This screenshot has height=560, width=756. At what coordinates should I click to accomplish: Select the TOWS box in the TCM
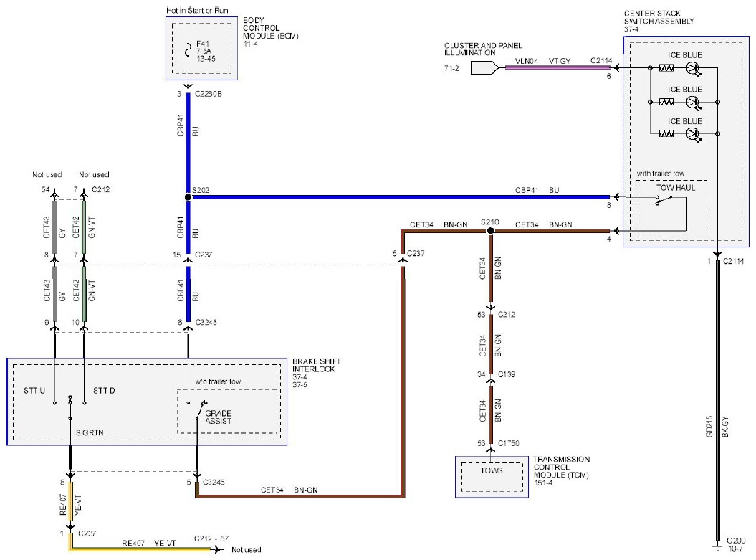492,477
